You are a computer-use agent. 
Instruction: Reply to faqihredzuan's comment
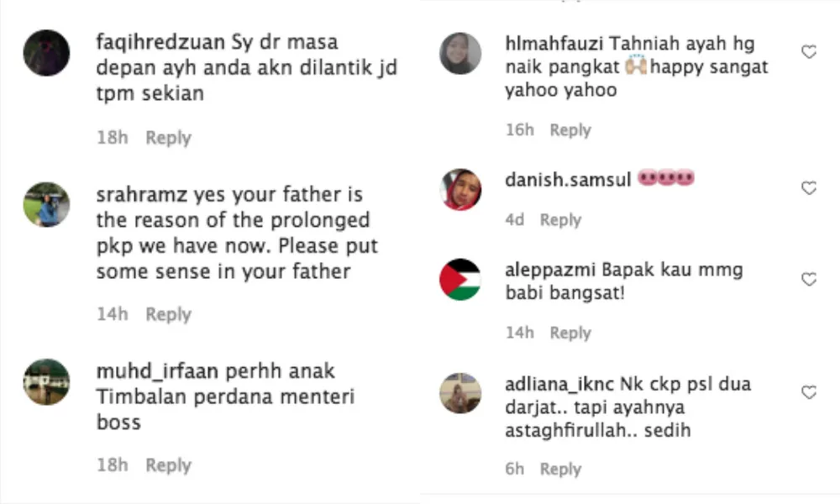pyautogui.click(x=168, y=138)
